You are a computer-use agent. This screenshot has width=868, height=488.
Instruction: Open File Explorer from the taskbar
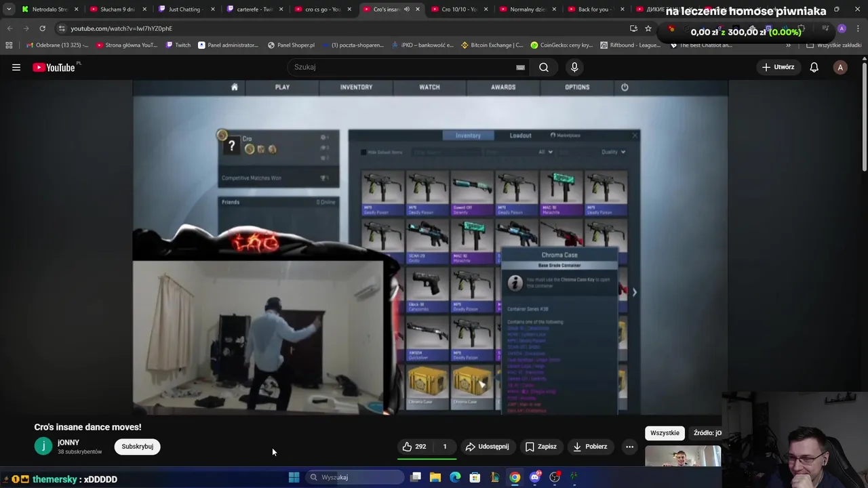pyautogui.click(x=435, y=477)
